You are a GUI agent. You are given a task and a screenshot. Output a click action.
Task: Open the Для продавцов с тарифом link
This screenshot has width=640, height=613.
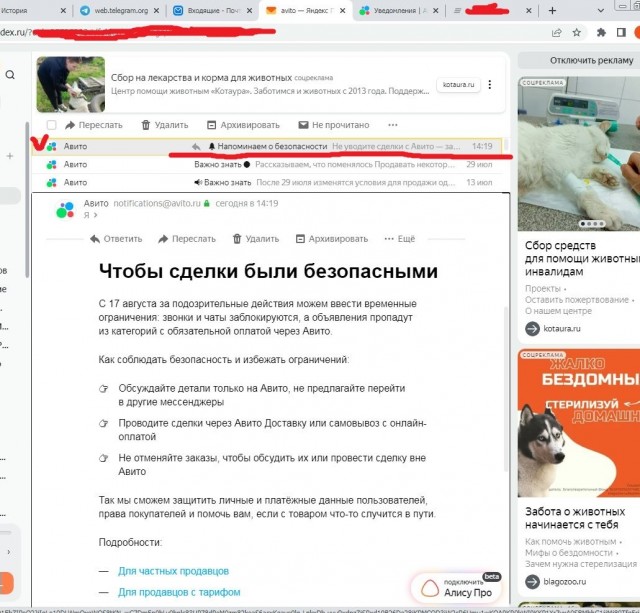coord(179,592)
